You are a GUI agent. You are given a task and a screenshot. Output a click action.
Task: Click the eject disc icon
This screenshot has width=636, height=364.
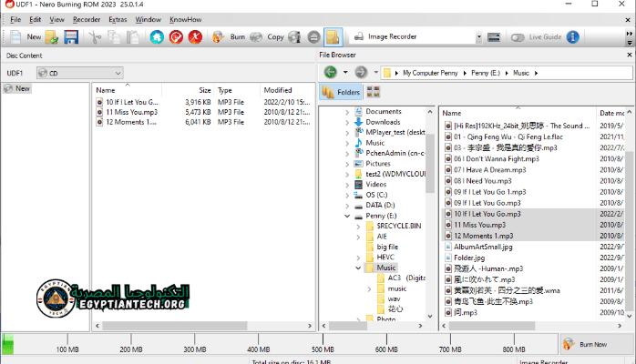tap(313, 37)
